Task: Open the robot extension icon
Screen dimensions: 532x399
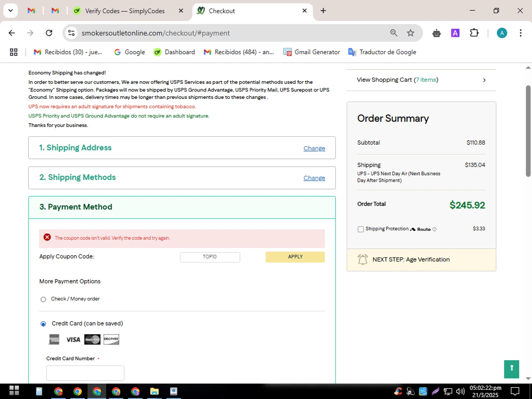Action: [x=437, y=33]
